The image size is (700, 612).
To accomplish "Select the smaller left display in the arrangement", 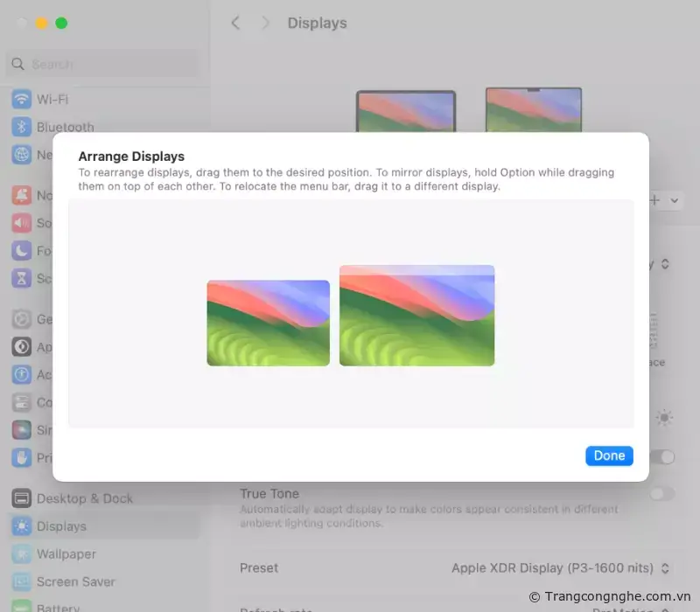I will [x=268, y=323].
